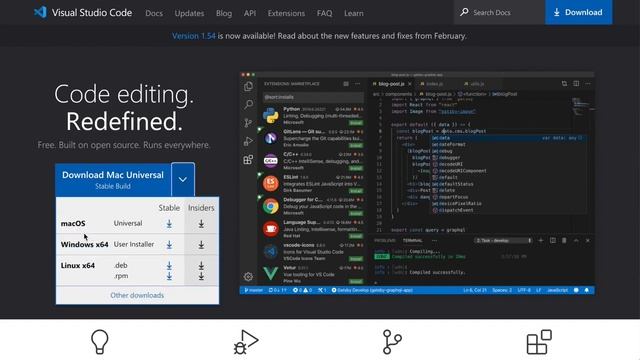Open the Extensions navigation link

pyautogui.click(x=286, y=13)
